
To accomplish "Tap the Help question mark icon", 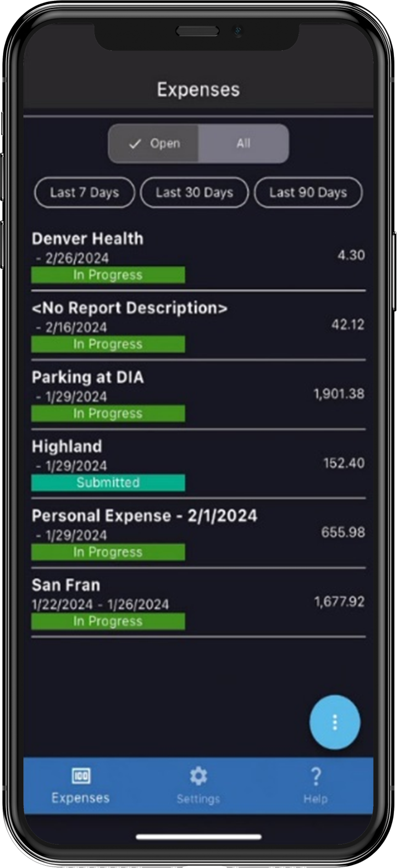I will click(316, 776).
